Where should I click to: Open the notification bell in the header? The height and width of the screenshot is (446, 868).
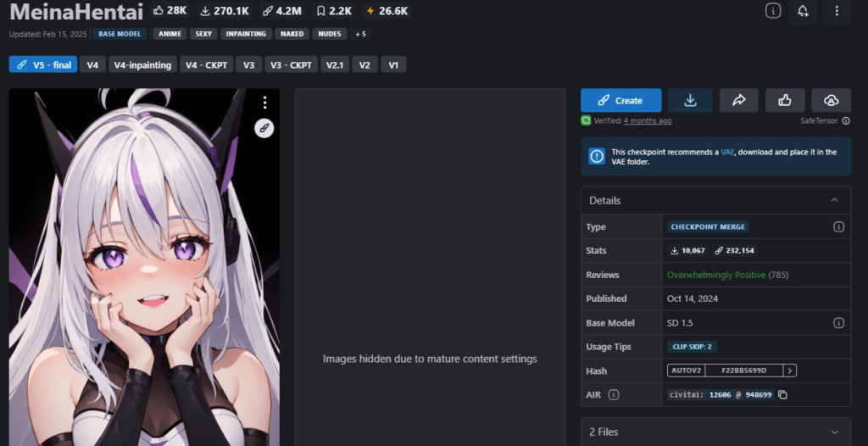[x=803, y=11]
